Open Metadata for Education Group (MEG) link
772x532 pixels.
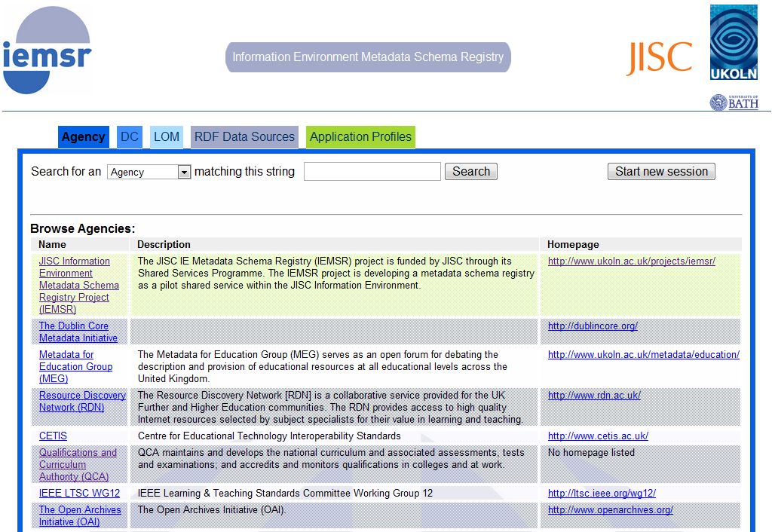tap(76, 367)
